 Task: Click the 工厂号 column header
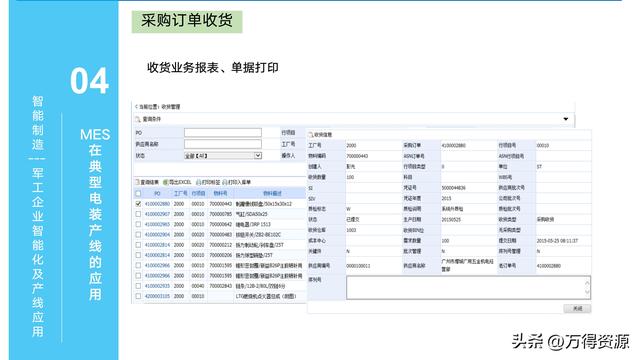[180, 193]
